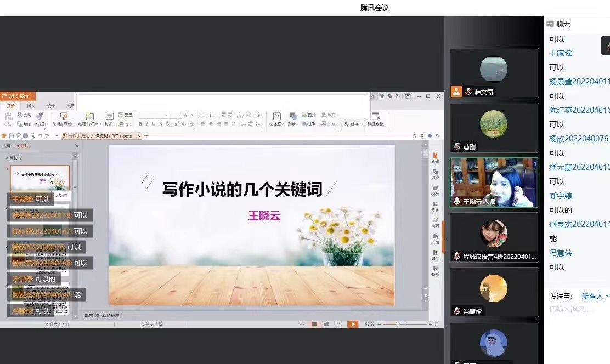Click 王家瑶 name in chat panel
This screenshot has width=610, height=364.
(x=561, y=53)
